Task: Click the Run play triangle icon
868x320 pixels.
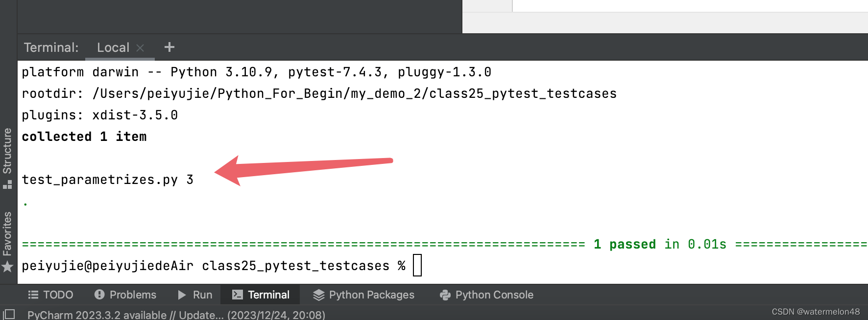Action: pyautogui.click(x=182, y=295)
